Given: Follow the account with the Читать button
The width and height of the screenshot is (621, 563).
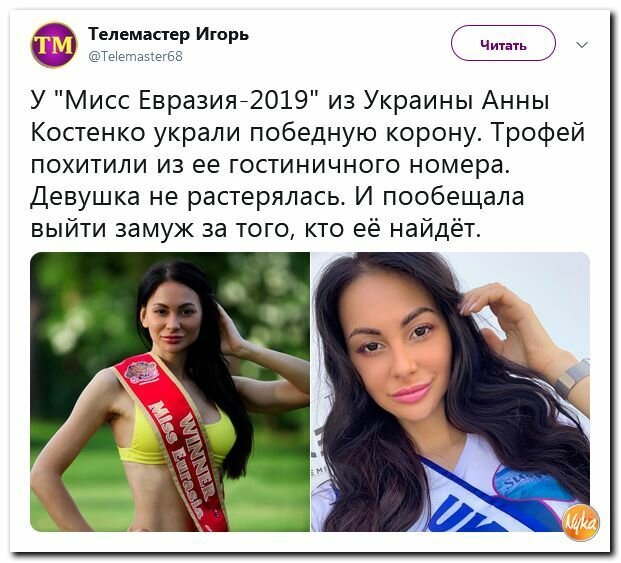Looking at the screenshot, I should click(x=503, y=44).
